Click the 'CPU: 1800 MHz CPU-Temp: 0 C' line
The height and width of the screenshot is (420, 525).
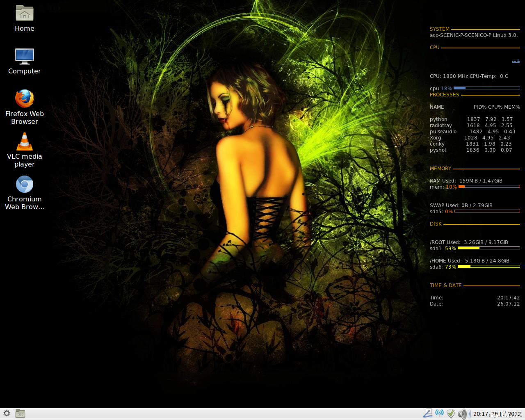tap(469, 76)
